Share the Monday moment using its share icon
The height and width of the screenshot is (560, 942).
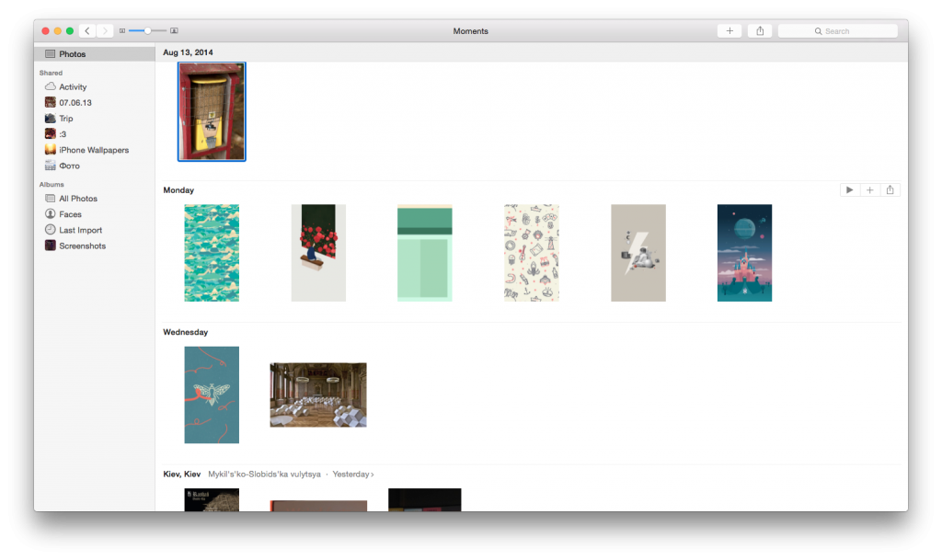[x=890, y=190]
